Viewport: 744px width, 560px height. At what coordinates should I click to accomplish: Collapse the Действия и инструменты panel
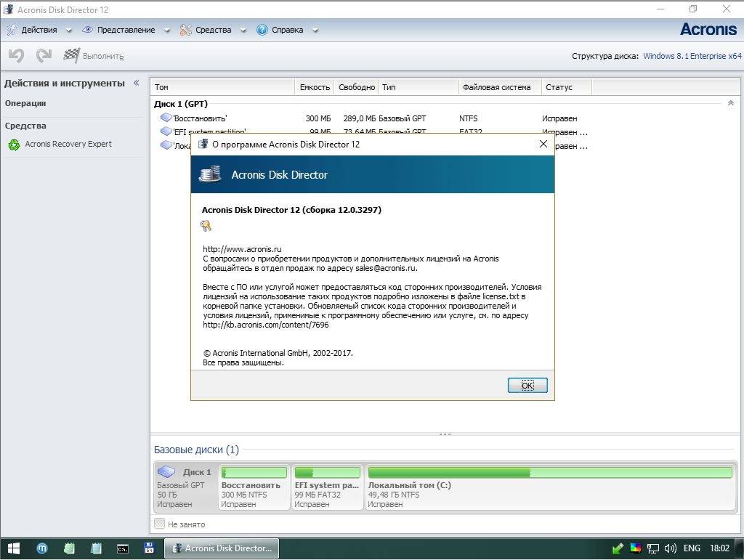pos(137,83)
